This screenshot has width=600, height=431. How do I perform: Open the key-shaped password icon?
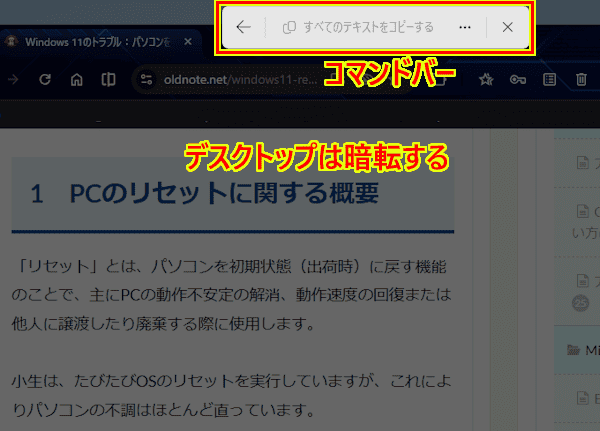coord(517,79)
